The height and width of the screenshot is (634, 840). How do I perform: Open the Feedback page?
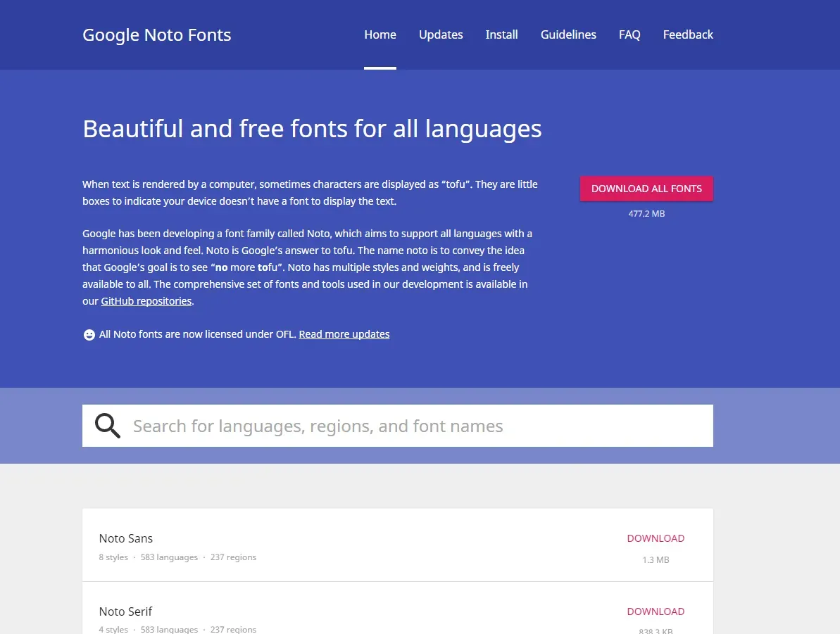point(688,34)
